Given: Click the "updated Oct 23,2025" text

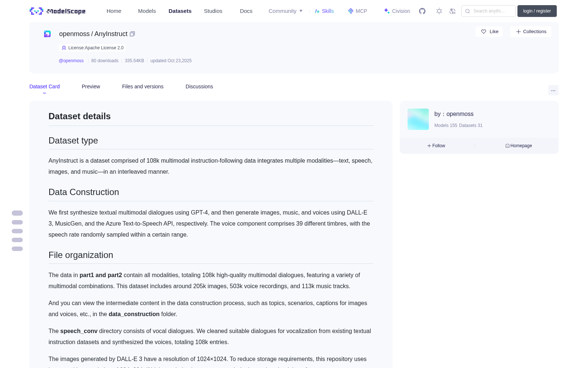Looking at the screenshot, I should 171,61.
